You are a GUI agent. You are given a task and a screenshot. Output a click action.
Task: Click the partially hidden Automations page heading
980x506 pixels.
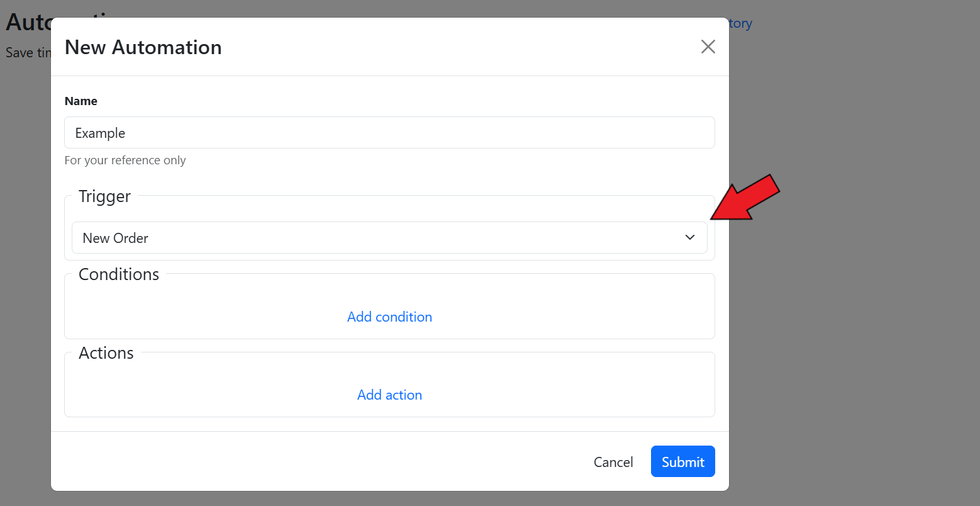[x=28, y=23]
